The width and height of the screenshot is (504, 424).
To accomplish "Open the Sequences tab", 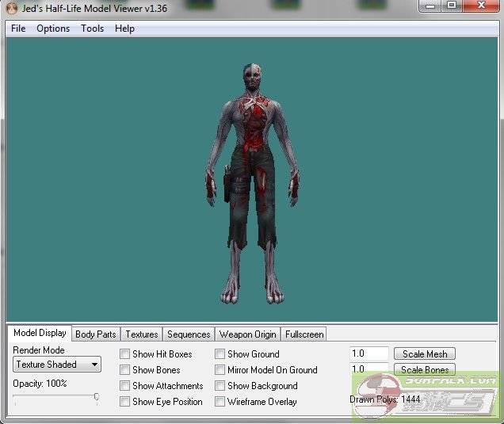I will 189,334.
